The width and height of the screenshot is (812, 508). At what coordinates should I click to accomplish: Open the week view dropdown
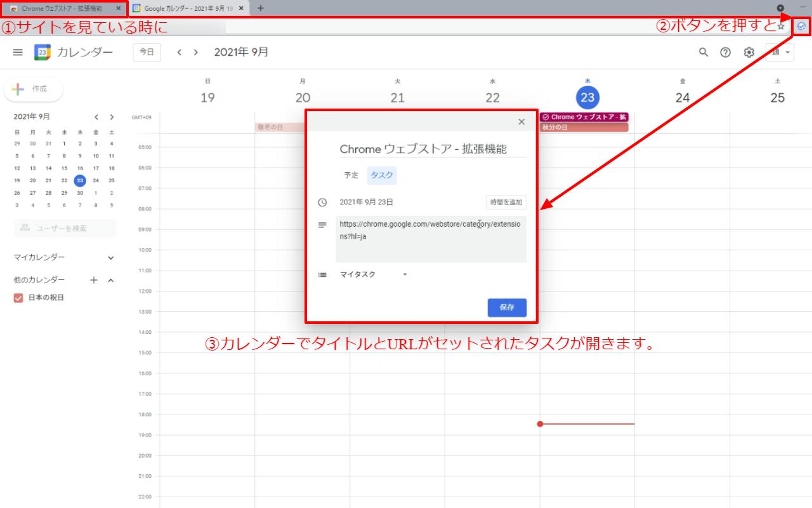click(779, 52)
